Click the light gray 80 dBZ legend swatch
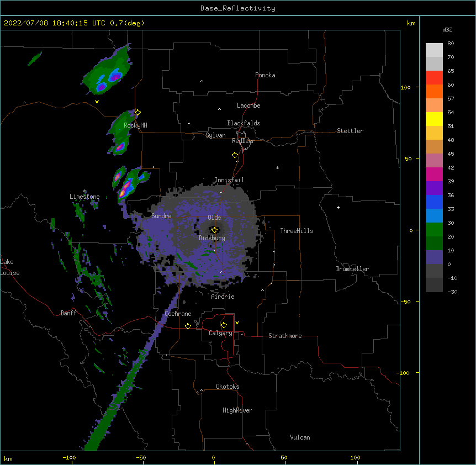The width and height of the screenshot is (476, 465). point(434,50)
